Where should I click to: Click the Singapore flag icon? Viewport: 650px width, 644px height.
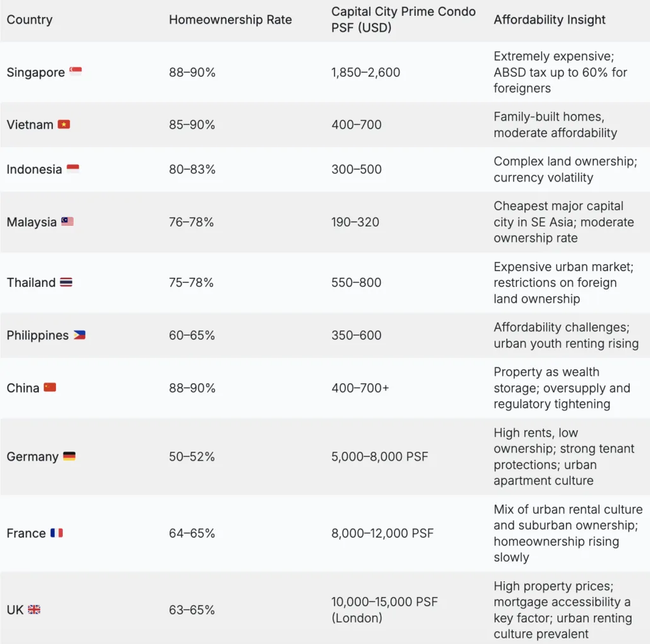point(76,72)
